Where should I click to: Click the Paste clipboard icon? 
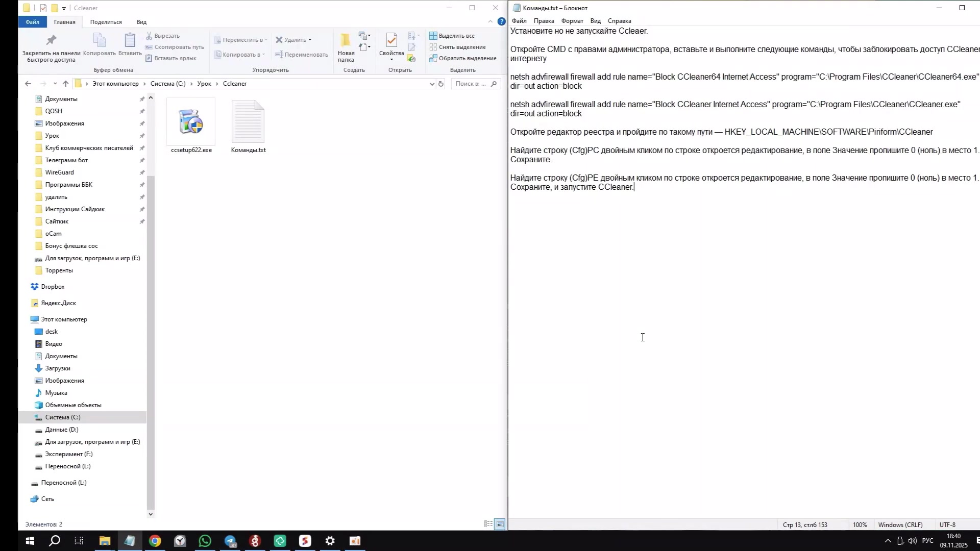(x=130, y=41)
